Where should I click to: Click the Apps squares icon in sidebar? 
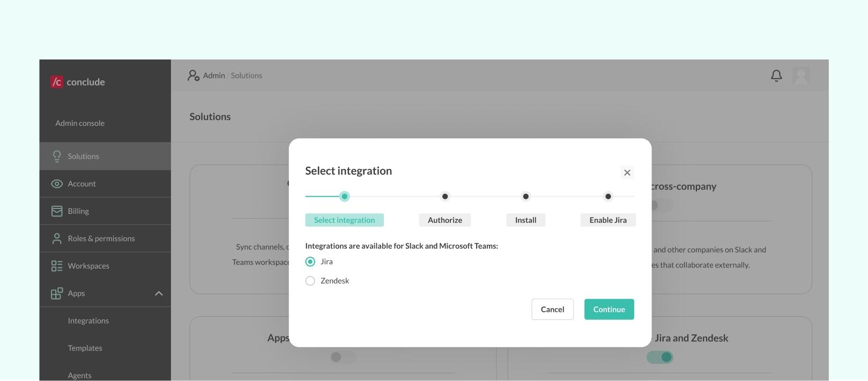tap(57, 293)
